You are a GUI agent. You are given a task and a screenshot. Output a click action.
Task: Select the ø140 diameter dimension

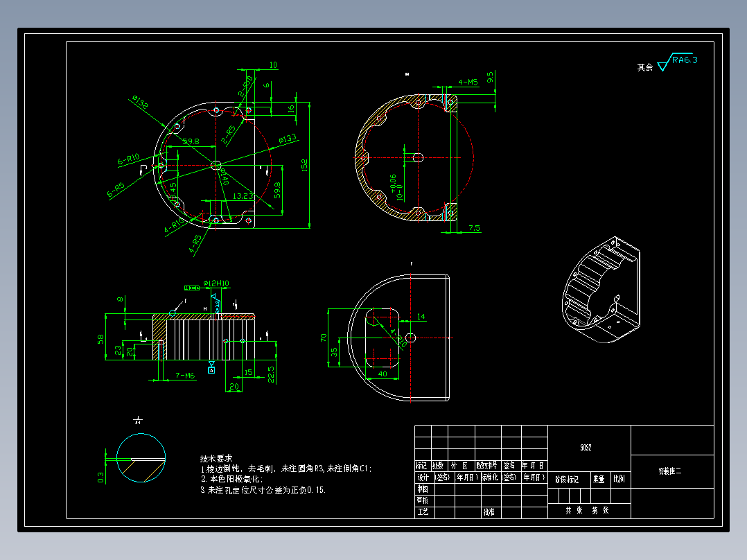pyautogui.click(x=225, y=176)
